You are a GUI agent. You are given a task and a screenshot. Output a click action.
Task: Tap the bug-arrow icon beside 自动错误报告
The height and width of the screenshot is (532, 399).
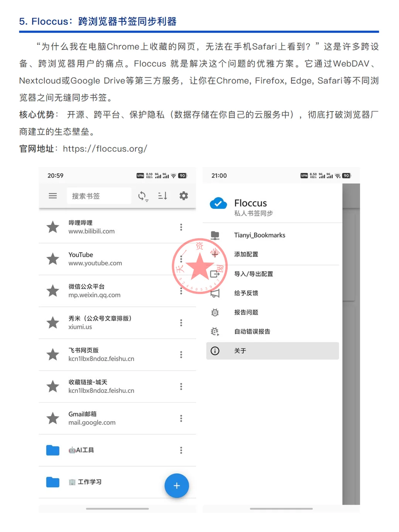[x=215, y=331]
